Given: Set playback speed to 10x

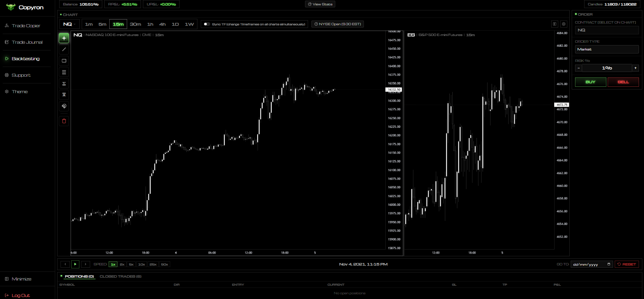Looking at the screenshot, I should pyautogui.click(x=142, y=264).
